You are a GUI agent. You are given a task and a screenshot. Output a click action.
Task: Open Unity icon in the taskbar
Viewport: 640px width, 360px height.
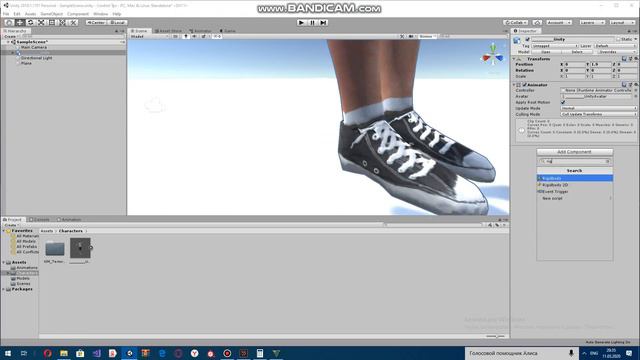coord(129,353)
